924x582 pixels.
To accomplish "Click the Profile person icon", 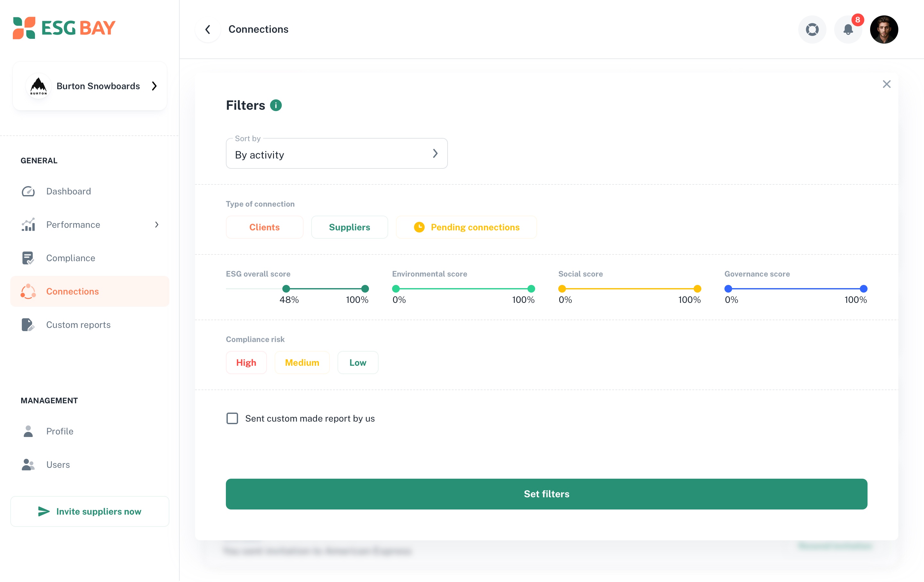I will [28, 432].
